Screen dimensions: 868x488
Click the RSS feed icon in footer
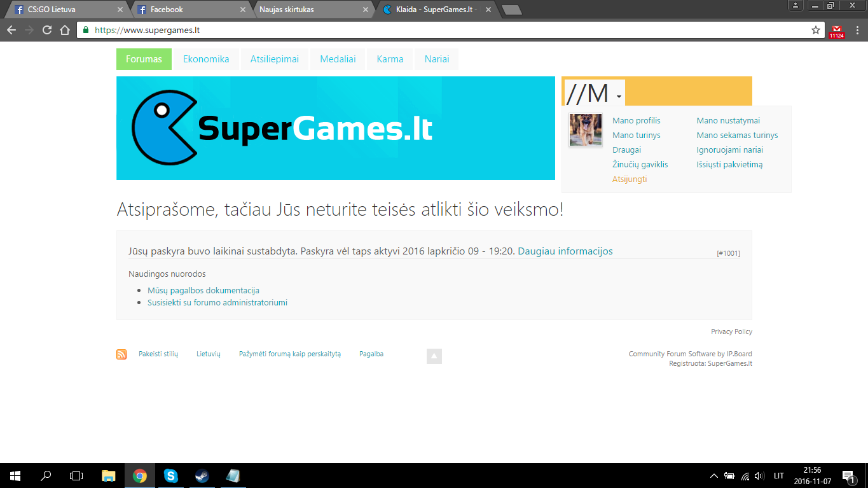pyautogui.click(x=121, y=354)
